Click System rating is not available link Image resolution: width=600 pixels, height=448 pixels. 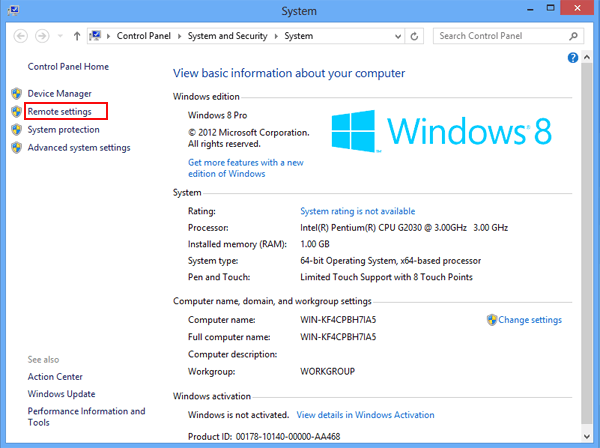point(357,211)
